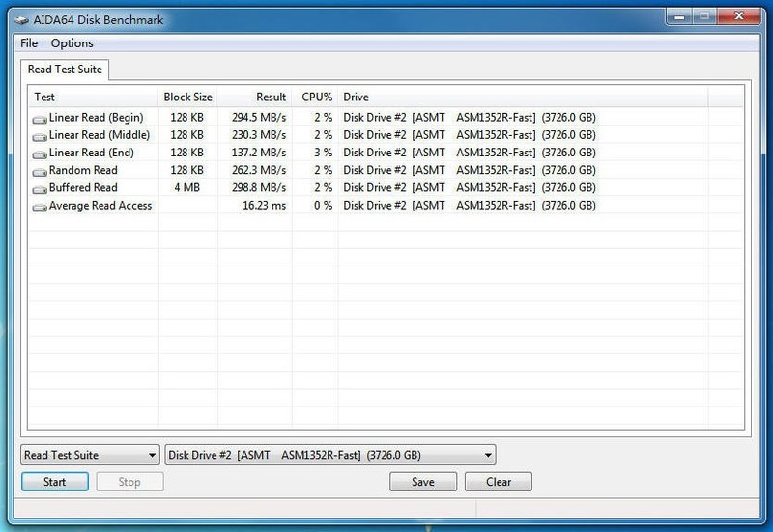Screen dimensions: 773x532
Task: Click the 262.3 MB/s result value
Action: pyautogui.click(x=259, y=170)
